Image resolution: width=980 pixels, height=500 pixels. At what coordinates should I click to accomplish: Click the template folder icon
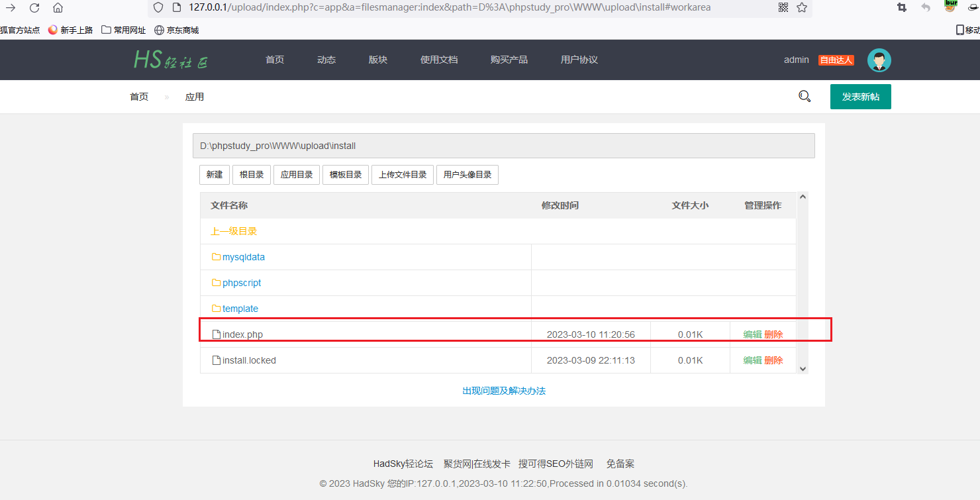(x=216, y=309)
